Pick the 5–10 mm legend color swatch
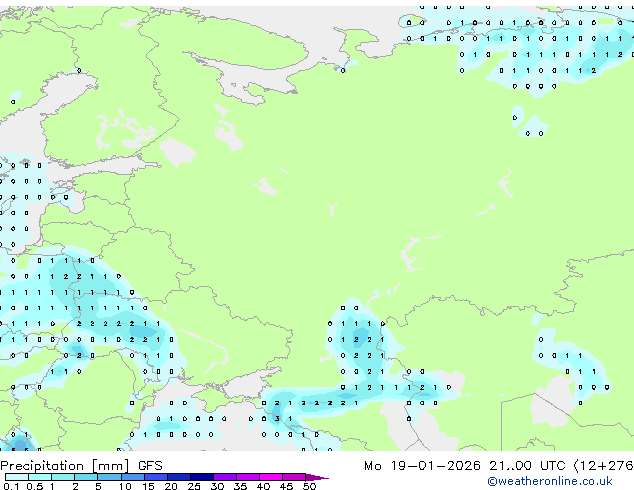This screenshot has width=634, height=490. pyautogui.click(x=109, y=477)
